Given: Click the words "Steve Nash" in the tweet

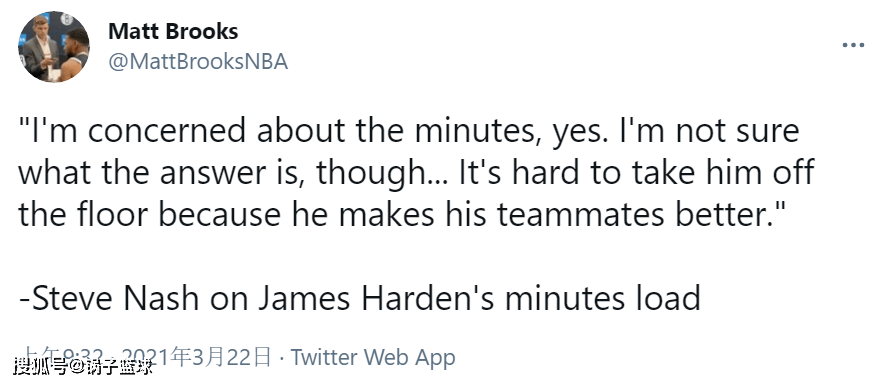Looking at the screenshot, I should [116, 299].
